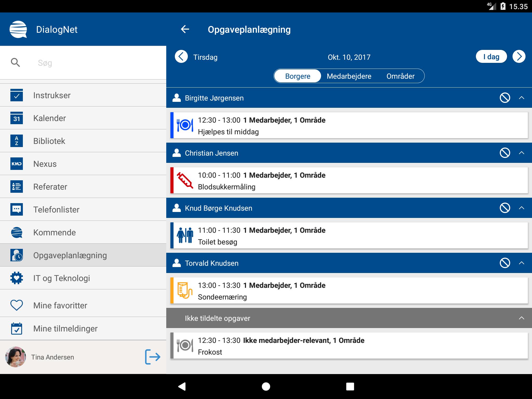Log out using the exit arrow icon
The width and height of the screenshot is (532, 399).
coord(152,357)
